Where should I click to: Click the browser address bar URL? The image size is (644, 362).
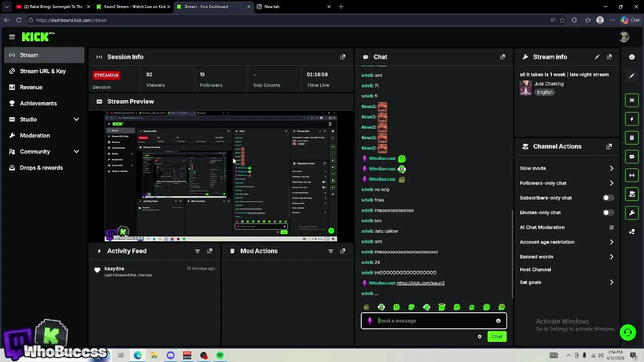pyautogui.click(x=71, y=20)
